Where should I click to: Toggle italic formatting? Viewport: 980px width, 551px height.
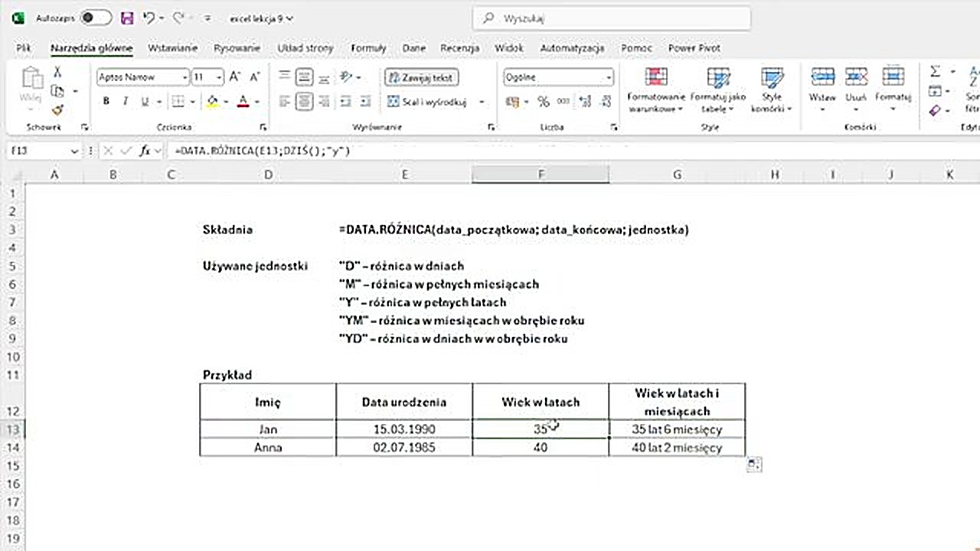(x=127, y=101)
